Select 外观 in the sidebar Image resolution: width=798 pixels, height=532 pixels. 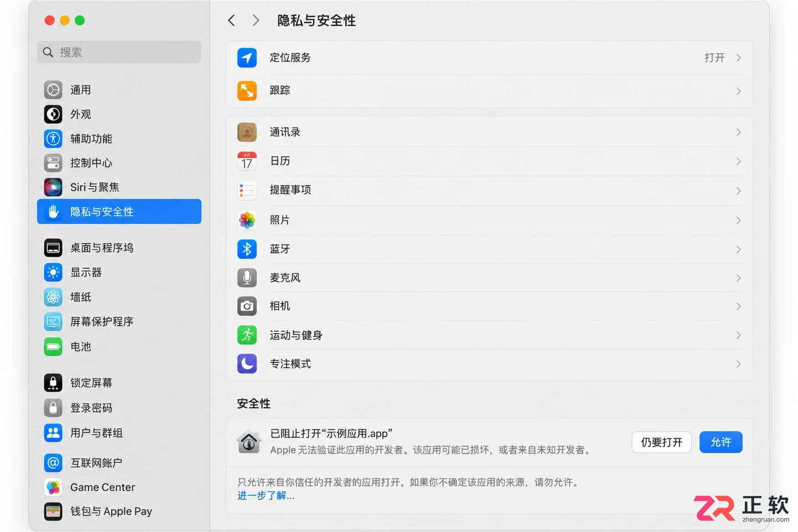click(x=119, y=114)
